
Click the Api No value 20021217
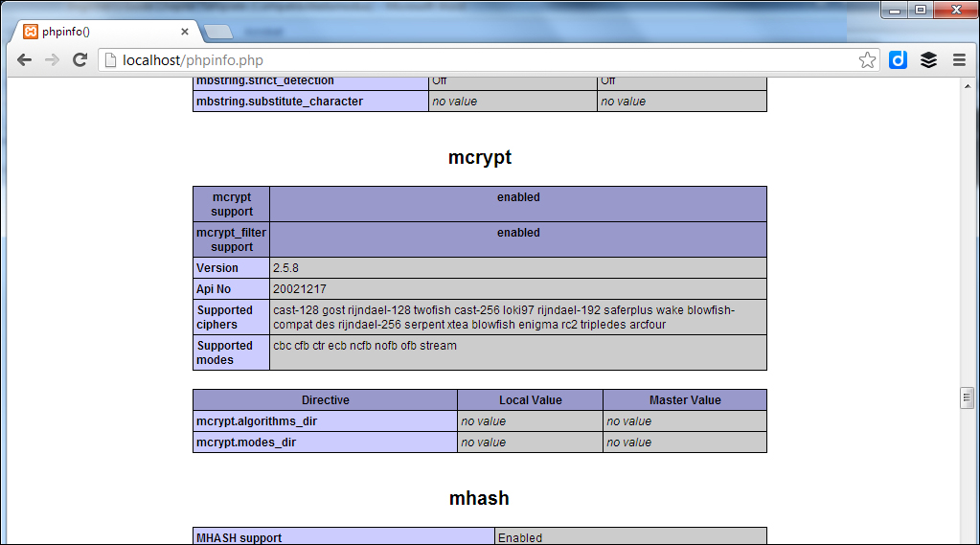point(300,288)
